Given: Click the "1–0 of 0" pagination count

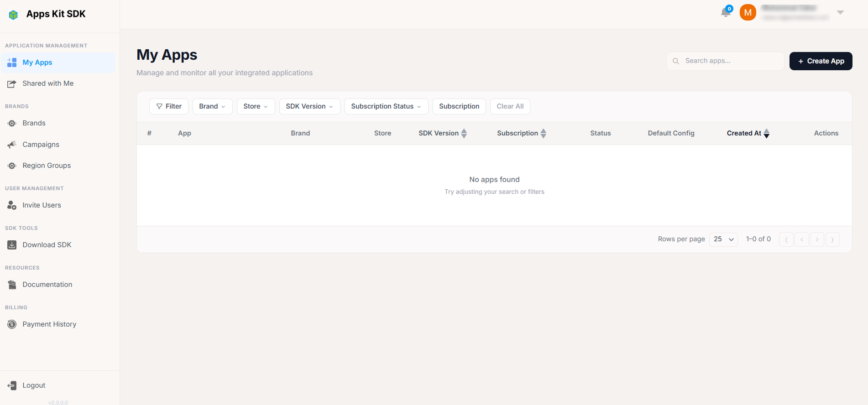Looking at the screenshot, I should [758, 239].
